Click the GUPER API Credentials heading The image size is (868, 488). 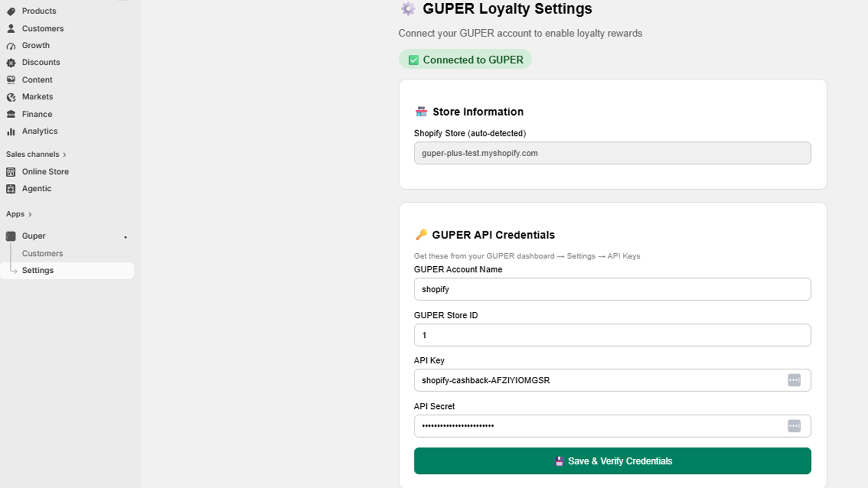[493, 235]
